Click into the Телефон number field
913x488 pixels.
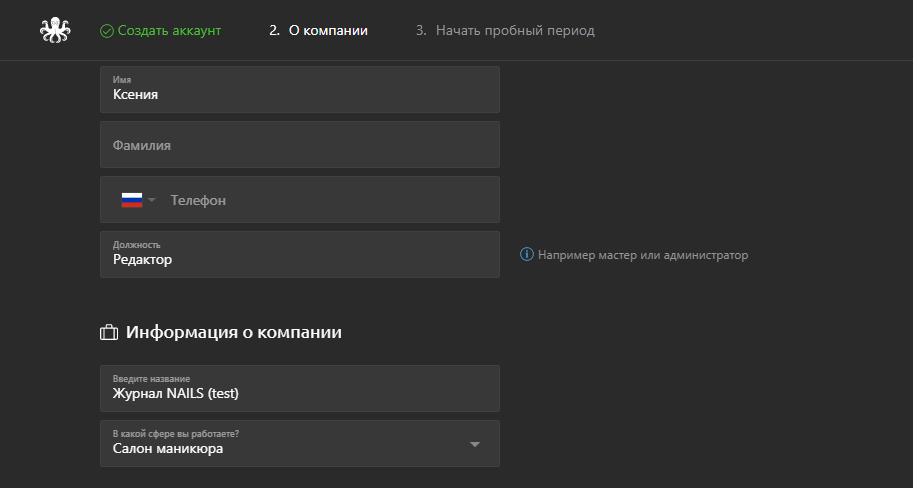pyautogui.click(x=332, y=200)
